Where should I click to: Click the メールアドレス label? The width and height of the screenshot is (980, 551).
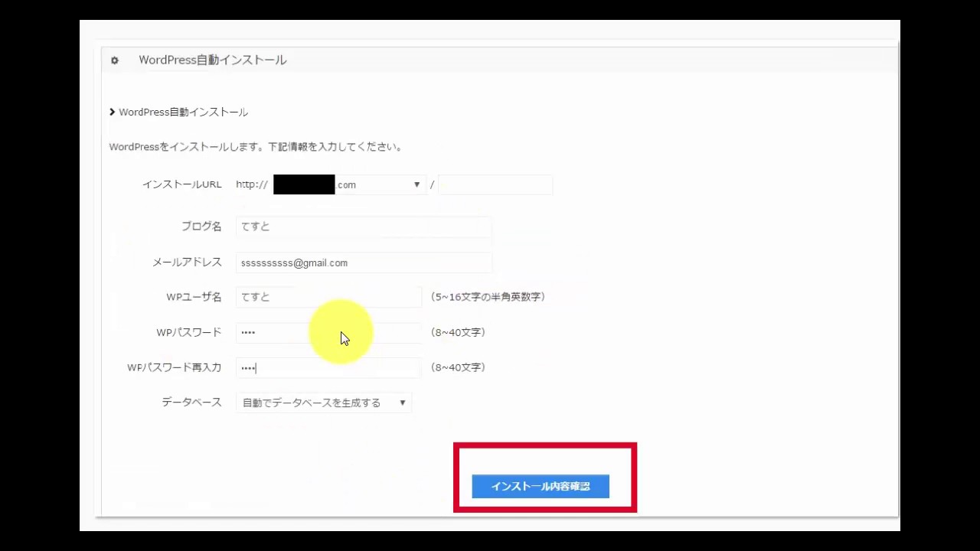tap(187, 262)
